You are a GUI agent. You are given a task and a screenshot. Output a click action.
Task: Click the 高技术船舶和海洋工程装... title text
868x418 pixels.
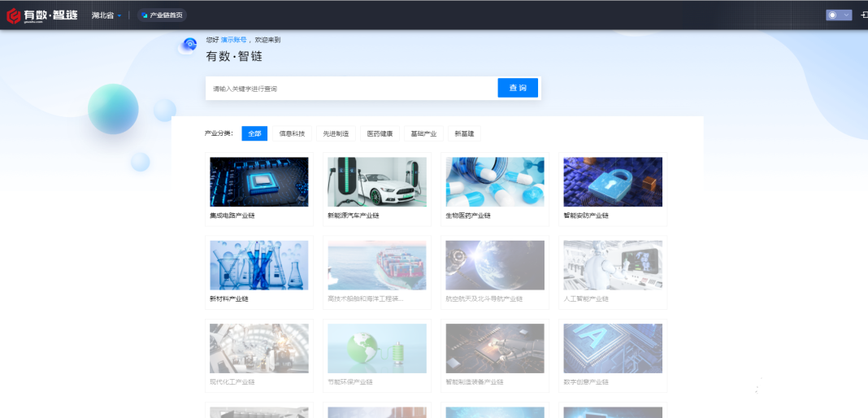pos(366,299)
